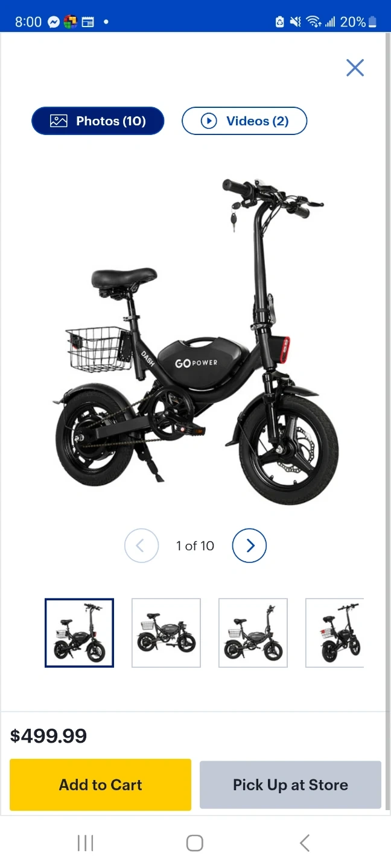391x868 pixels.
Task: Choose Pick Up at Store
Action: coord(290,785)
